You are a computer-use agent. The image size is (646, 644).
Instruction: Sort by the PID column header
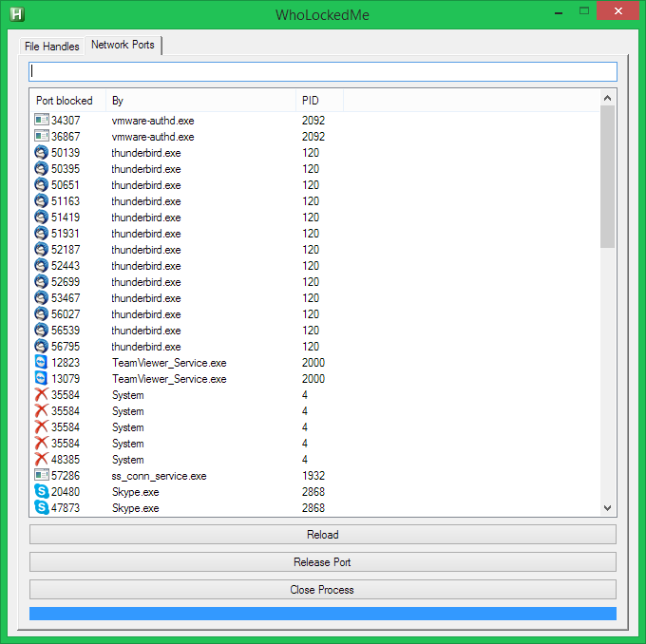[319, 101]
